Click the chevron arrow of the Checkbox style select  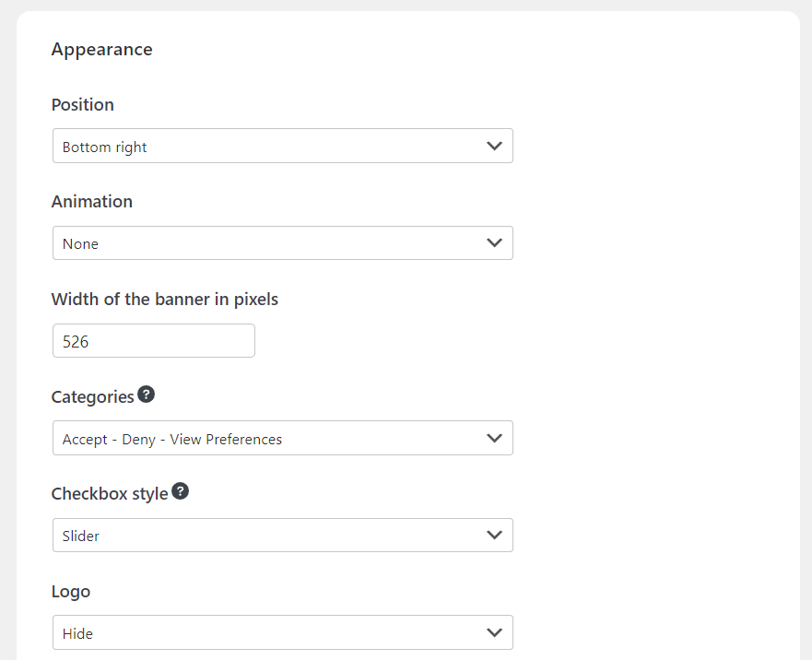[x=494, y=536]
